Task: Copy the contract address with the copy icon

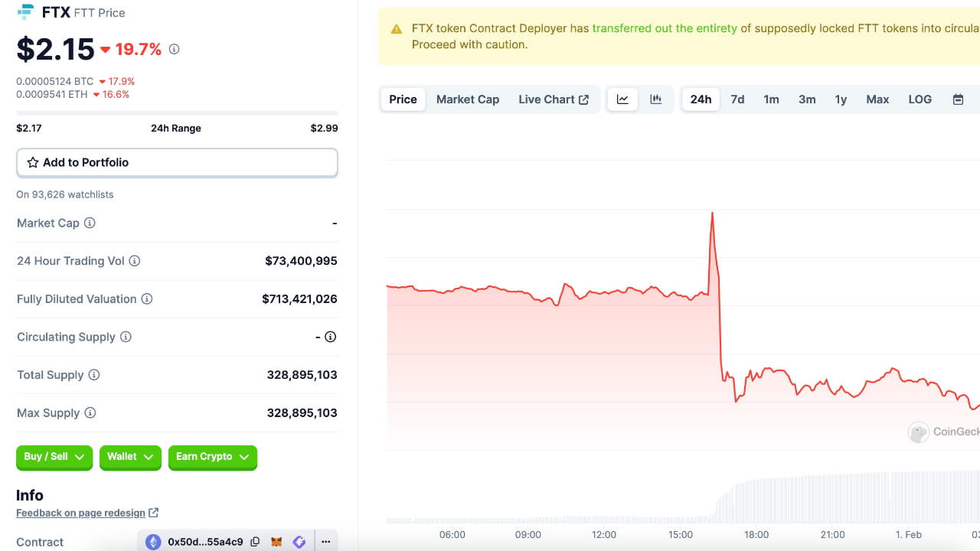Action: 255,541
